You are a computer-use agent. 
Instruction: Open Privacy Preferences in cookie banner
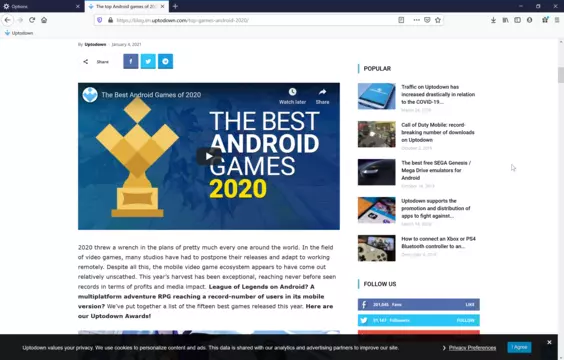pyautogui.click(x=472, y=348)
